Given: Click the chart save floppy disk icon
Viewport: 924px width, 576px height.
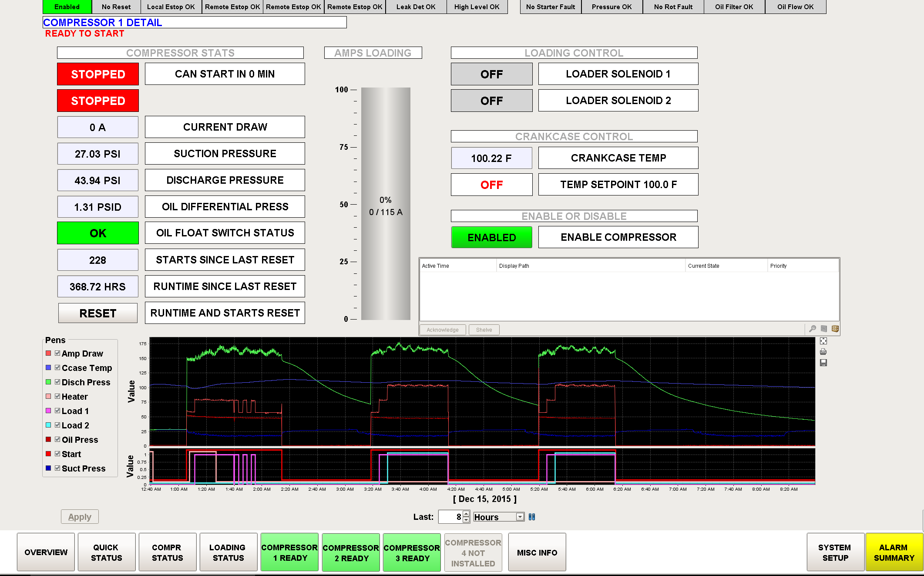Looking at the screenshot, I should pos(823,363).
